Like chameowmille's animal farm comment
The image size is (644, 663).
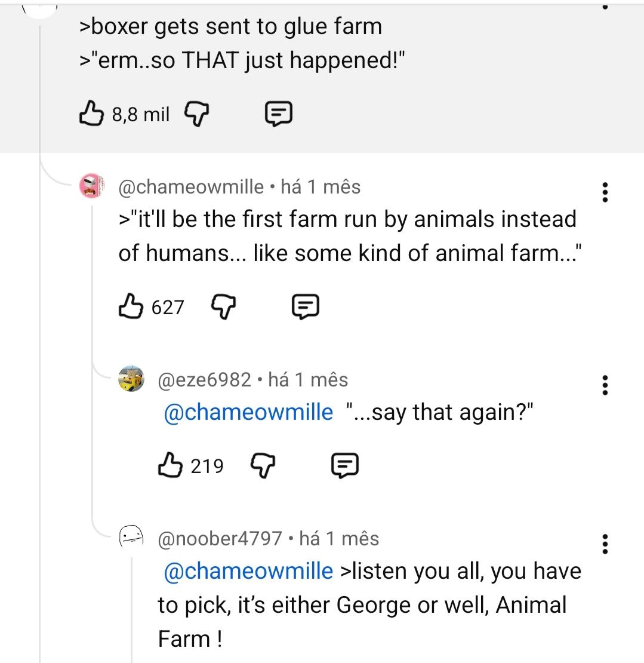[130, 306]
